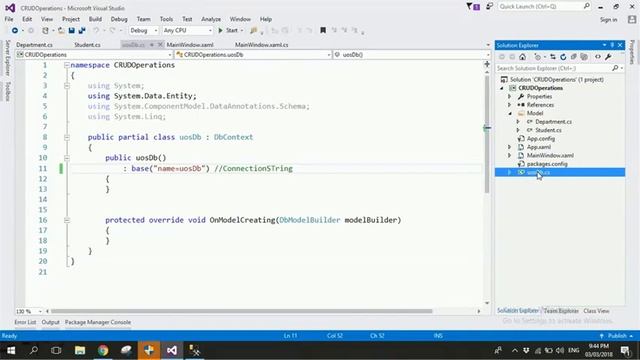This screenshot has height=360, width=640.
Task: Select packages.config in Solution Explorer
Action: (547, 164)
